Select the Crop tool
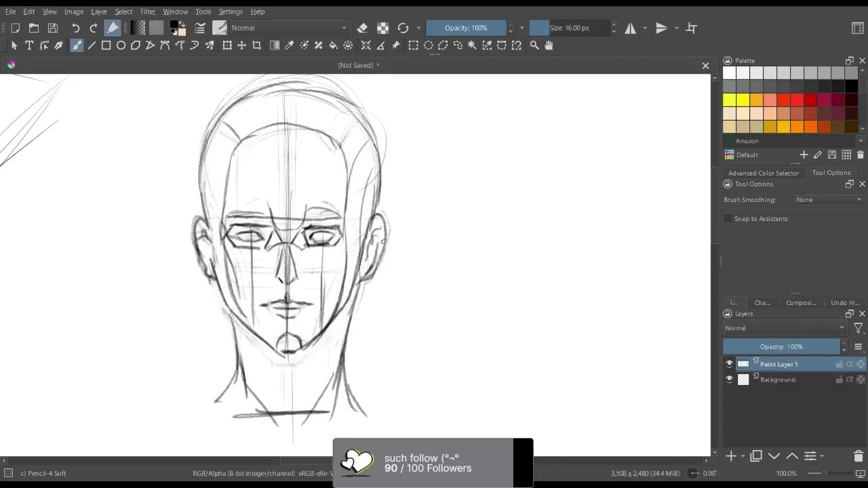The width and height of the screenshot is (868, 488). point(256,45)
